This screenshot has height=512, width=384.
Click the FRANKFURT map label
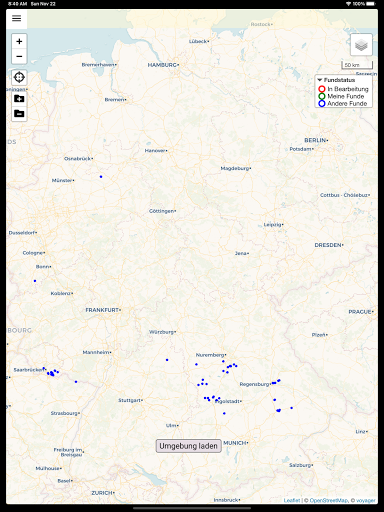[103, 310]
